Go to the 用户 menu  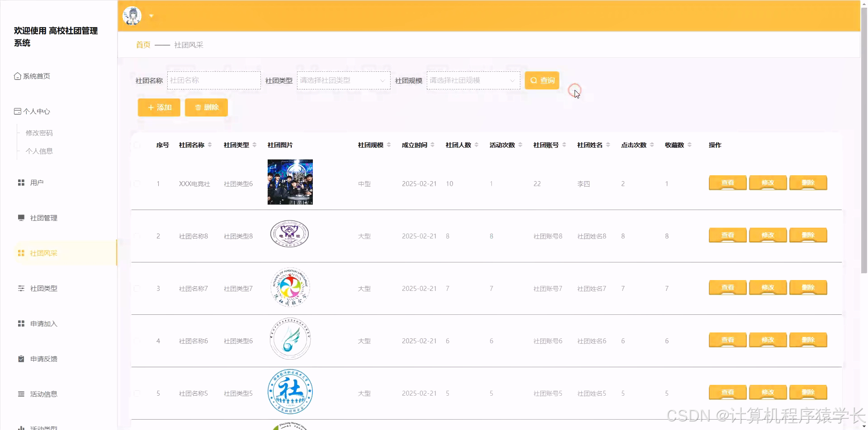[x=37, y=182]
